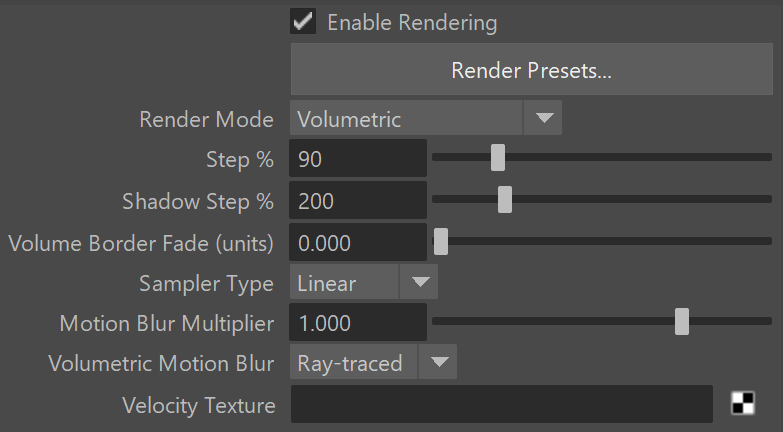Open the Render Mode dropdown arrow
Image resolution: width=783 pixels, height=432 pixels.
pyautogui.click(x=543, y=118)
